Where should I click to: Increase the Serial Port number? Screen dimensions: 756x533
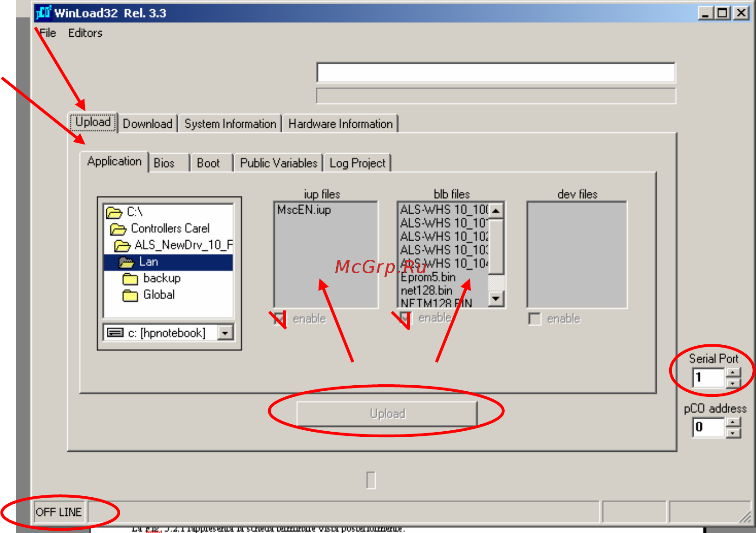pyautogui.click(x=733, y=373)
